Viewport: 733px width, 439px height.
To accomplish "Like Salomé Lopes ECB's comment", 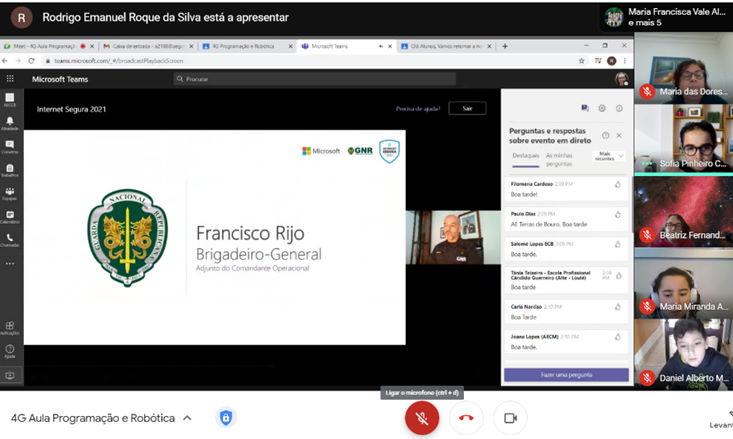I will (618, 244).
